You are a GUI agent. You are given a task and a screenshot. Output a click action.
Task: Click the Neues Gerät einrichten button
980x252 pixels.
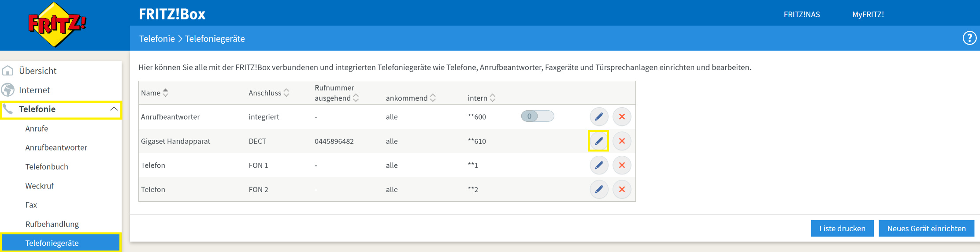coord(926,229)
